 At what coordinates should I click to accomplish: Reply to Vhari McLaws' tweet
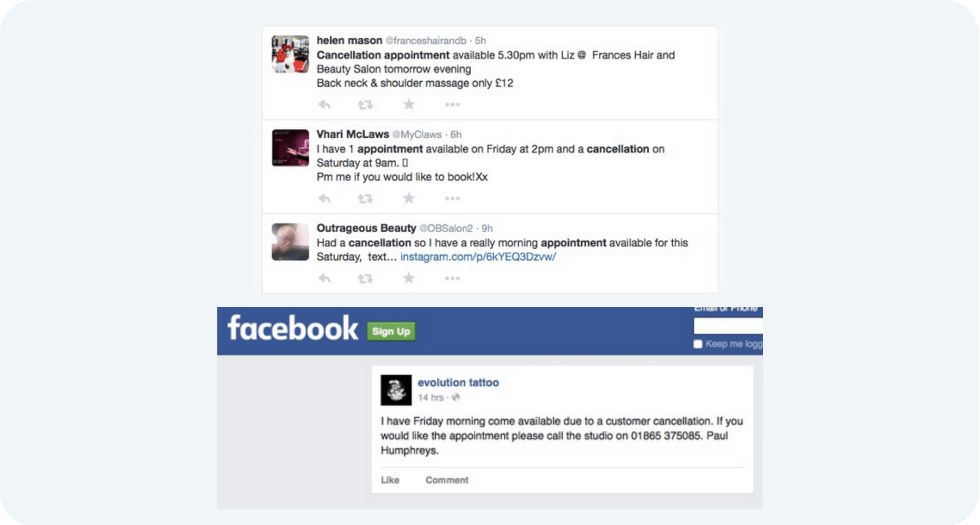324,198
